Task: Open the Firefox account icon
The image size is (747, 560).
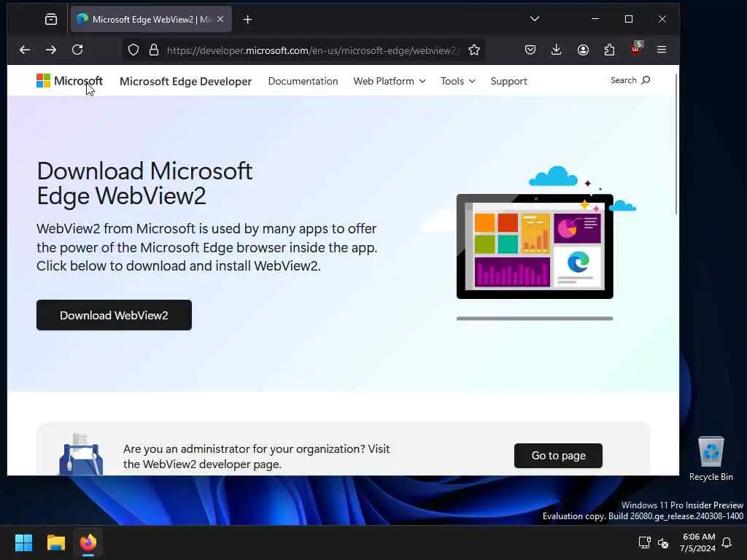Action: pyautogui.click(x=583, y=50)
